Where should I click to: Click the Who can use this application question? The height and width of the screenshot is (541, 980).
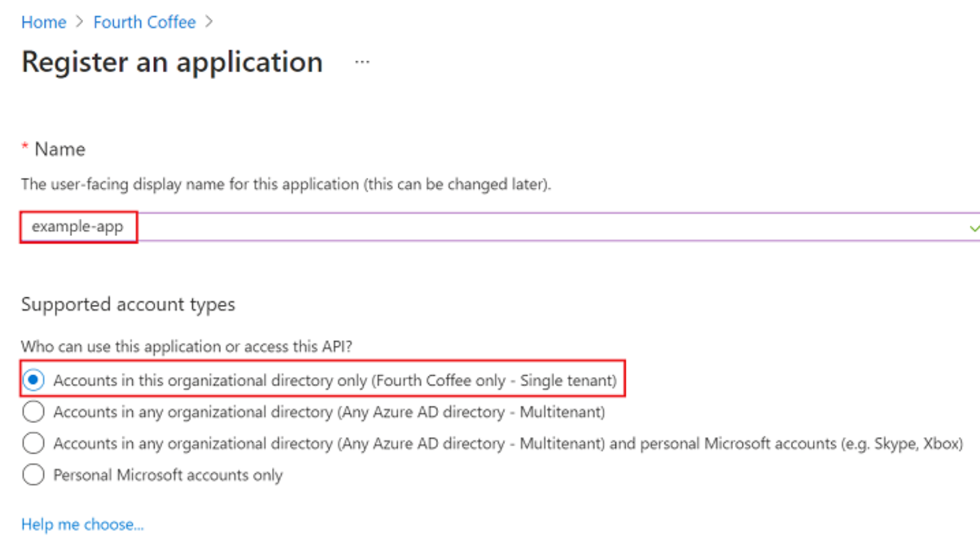coord(186,346)
